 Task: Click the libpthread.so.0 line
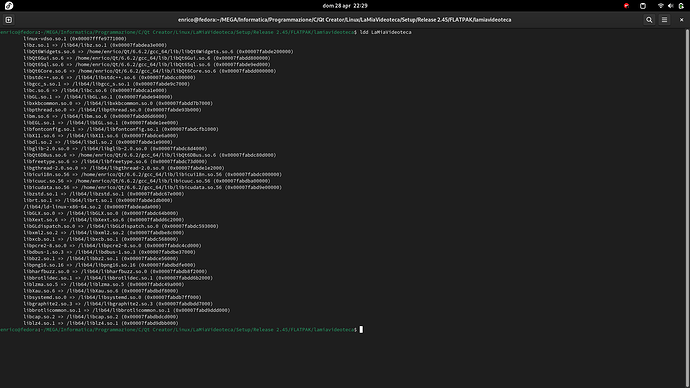click(112, 110)
